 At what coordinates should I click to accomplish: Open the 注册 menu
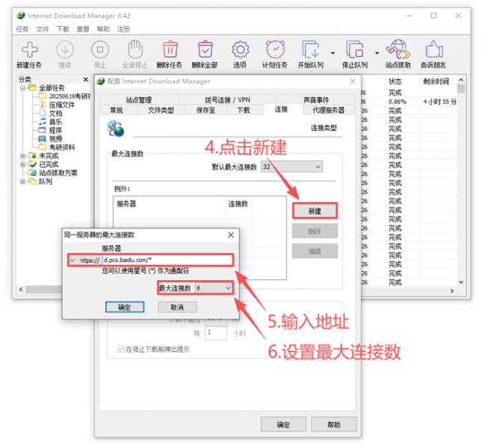[x=123, y=29]
